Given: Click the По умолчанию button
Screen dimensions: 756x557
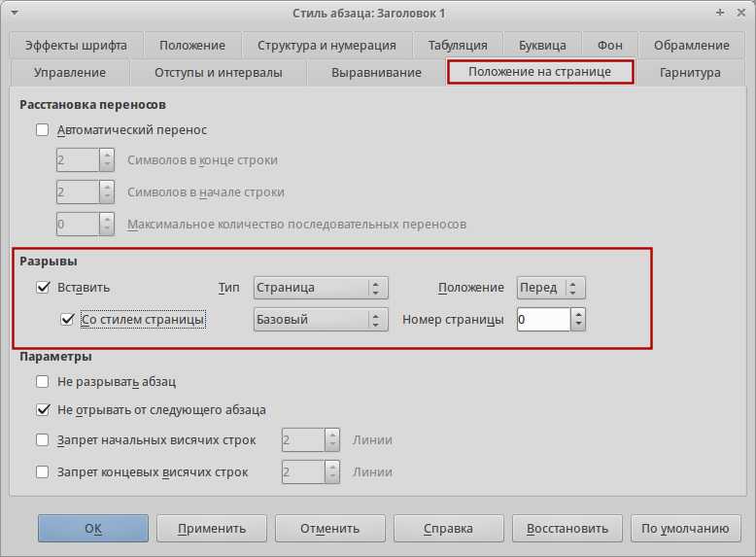Looking at the screenshot, I should coord(686,529).
